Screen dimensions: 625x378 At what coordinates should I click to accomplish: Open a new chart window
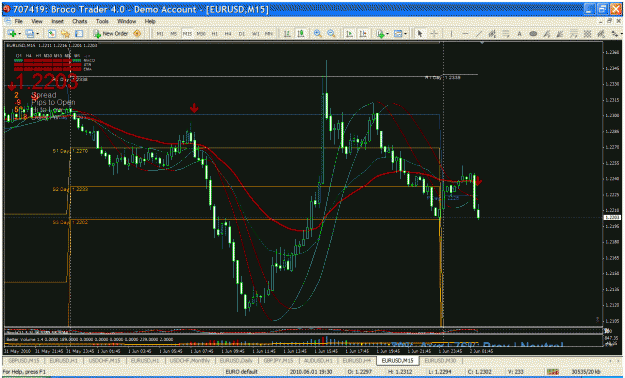click(12, 34)
